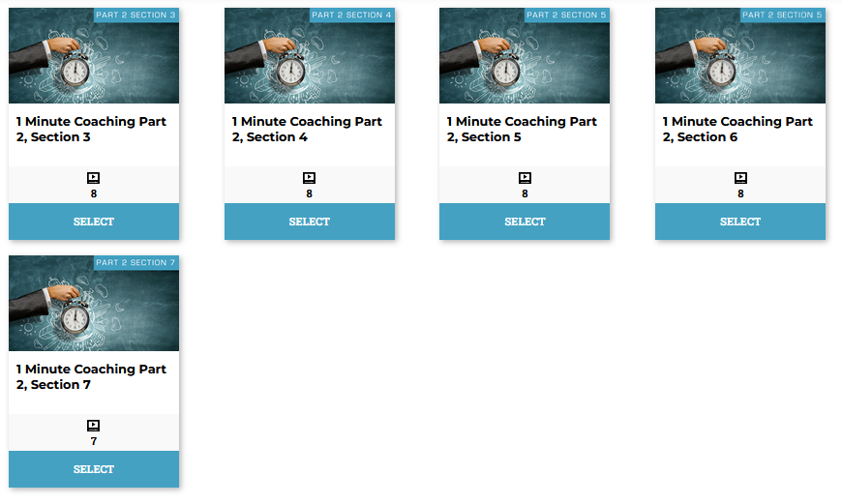Select the Part 2, Section 7 course
The width and height of the screenshot is (842, 504).
click(x=94, y=469)
